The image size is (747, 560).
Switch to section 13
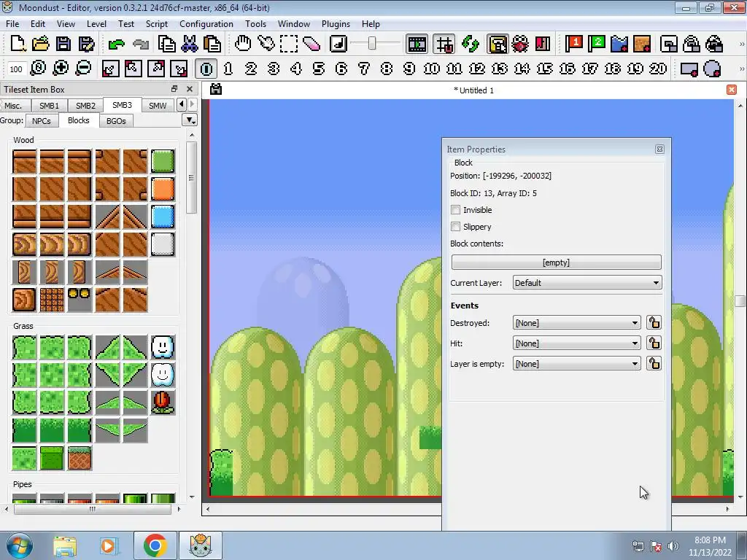click(499, 69)
